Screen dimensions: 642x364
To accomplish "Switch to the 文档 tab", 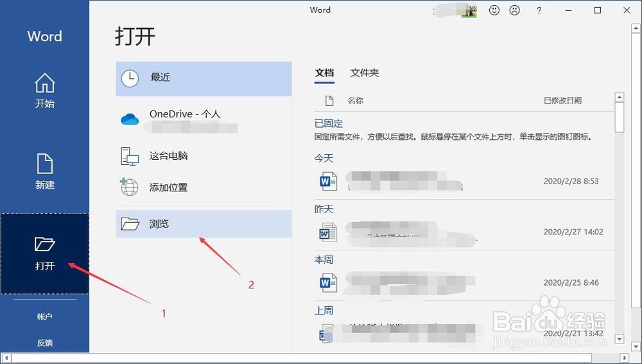I will 324,73.
